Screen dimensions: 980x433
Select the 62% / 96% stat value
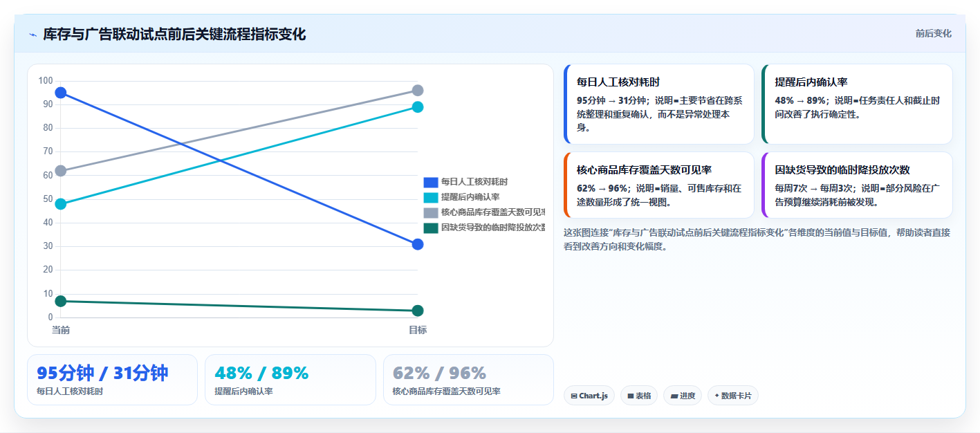pos(439,374)
